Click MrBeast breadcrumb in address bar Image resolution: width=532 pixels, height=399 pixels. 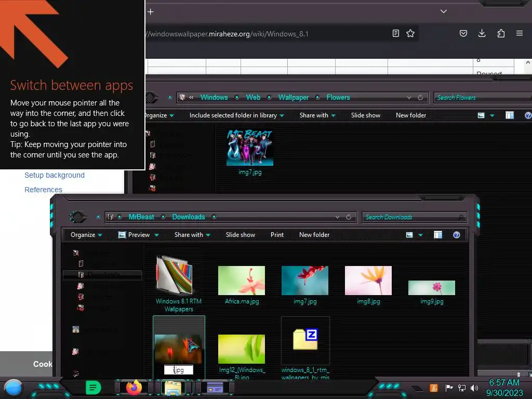click(x=141, y=217)
